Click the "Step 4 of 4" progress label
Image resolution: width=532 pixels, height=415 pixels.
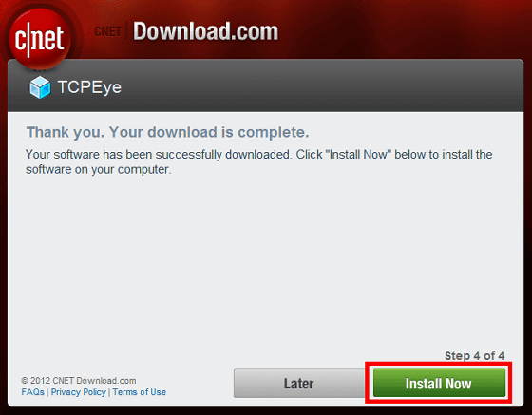pos(475,356)
